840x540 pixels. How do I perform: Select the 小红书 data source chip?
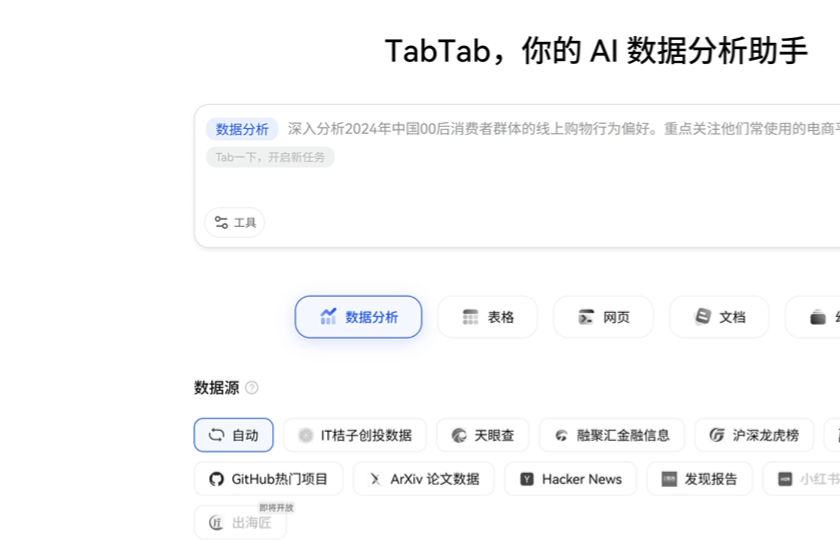point(805,479)
